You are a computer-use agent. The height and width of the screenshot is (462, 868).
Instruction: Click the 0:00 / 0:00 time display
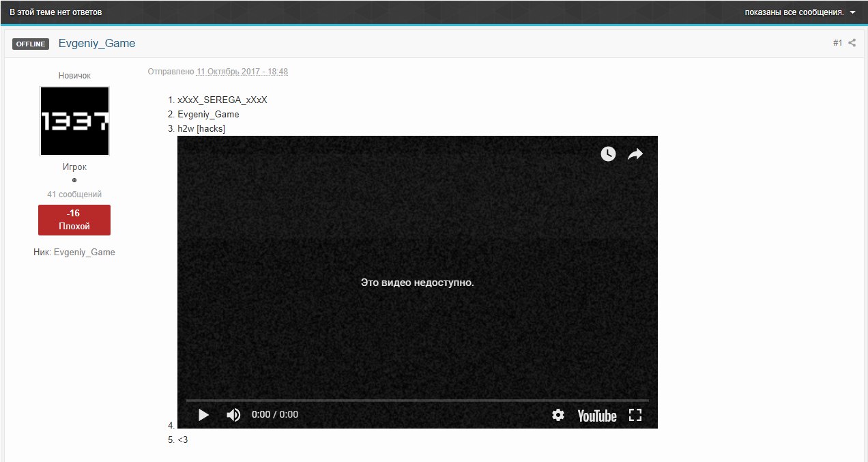(275, 415)
